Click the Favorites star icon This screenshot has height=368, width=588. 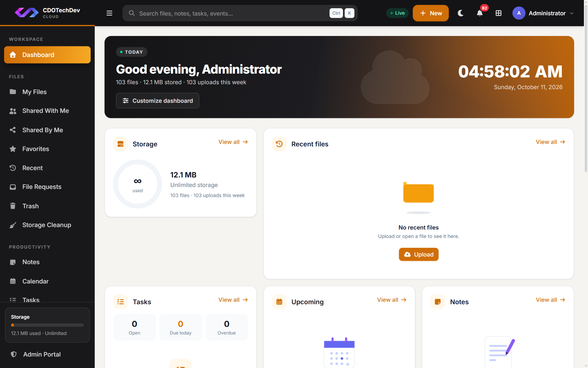[13, 149]
